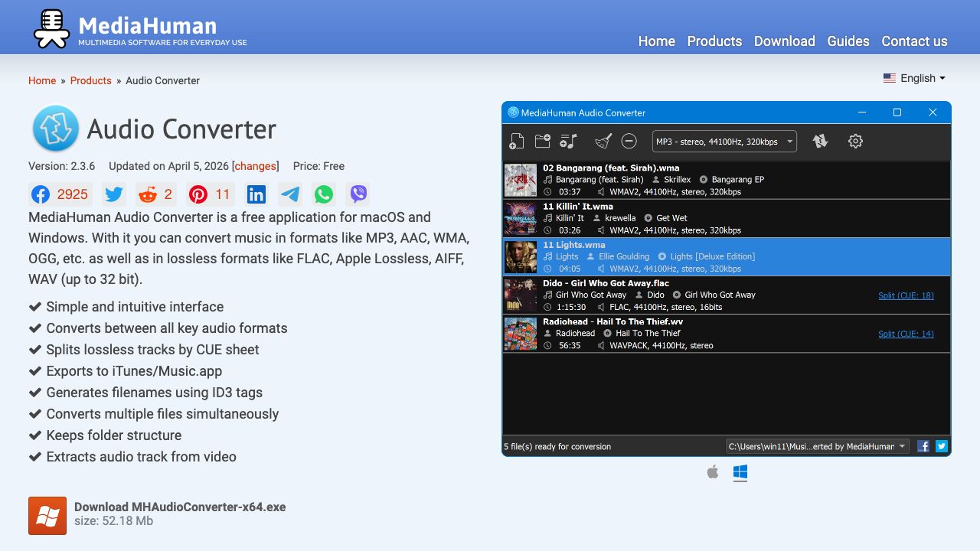Click the Version: 2.3.6 text

point(62,166)
